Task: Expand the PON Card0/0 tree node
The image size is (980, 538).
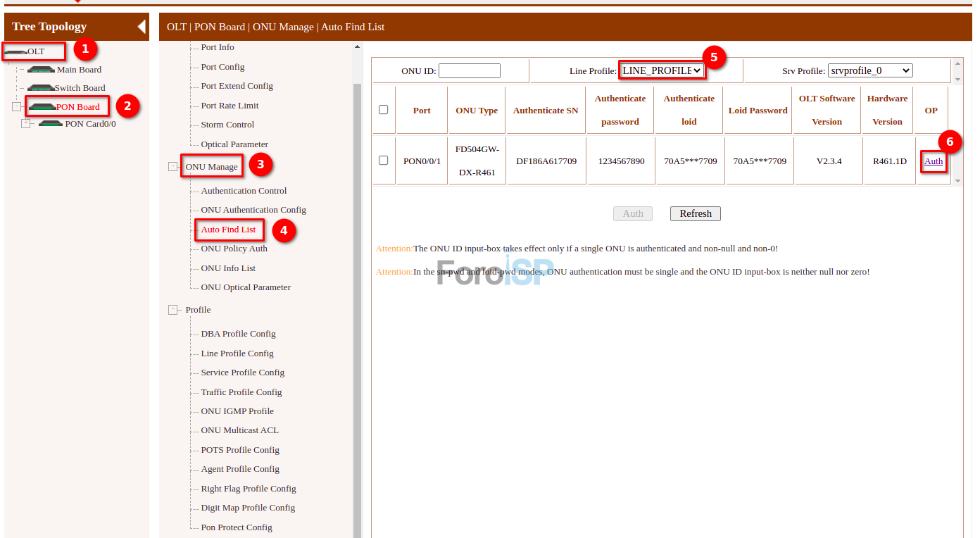Action: [x=26, y=124]
